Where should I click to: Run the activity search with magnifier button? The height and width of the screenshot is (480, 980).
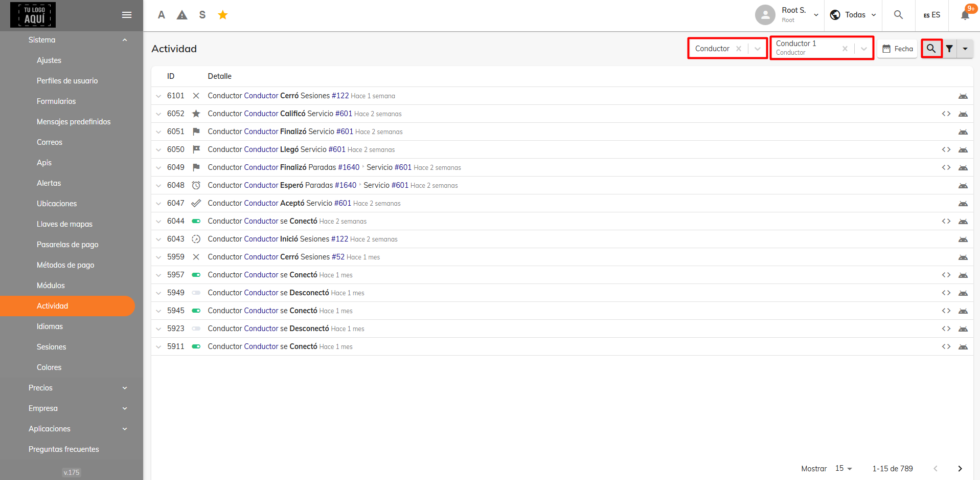(x=931, y=49)
